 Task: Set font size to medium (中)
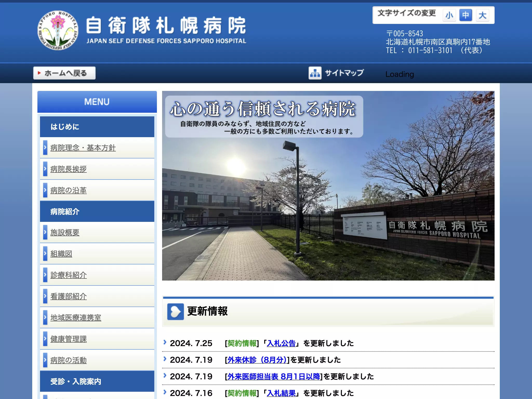465,15
